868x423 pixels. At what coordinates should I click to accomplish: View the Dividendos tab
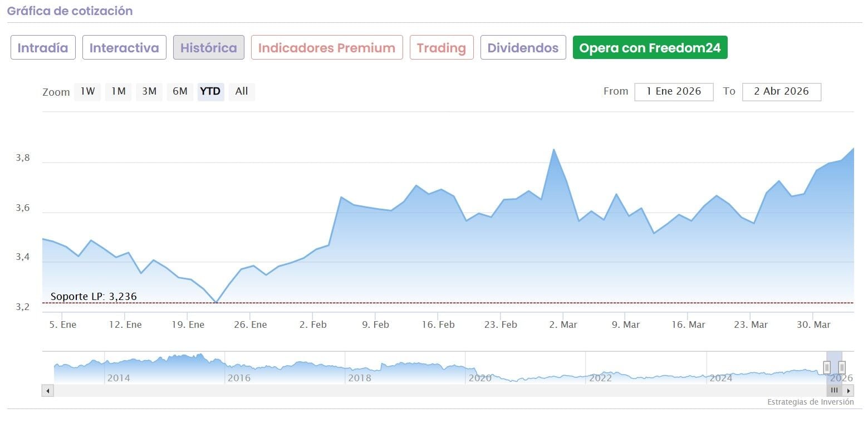523,48
